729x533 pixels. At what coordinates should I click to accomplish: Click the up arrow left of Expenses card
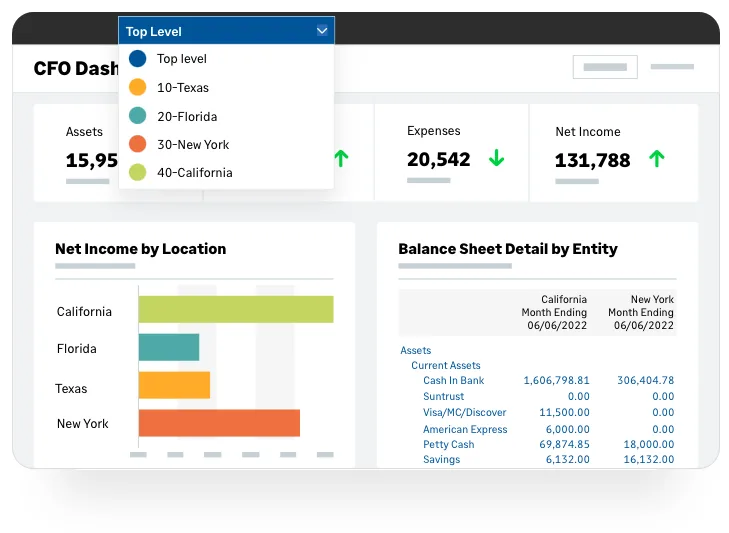(x=341, y=159)
